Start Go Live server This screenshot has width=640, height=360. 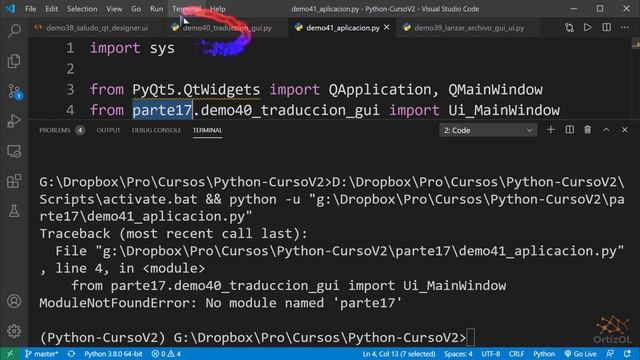click(x=580, y=353)
